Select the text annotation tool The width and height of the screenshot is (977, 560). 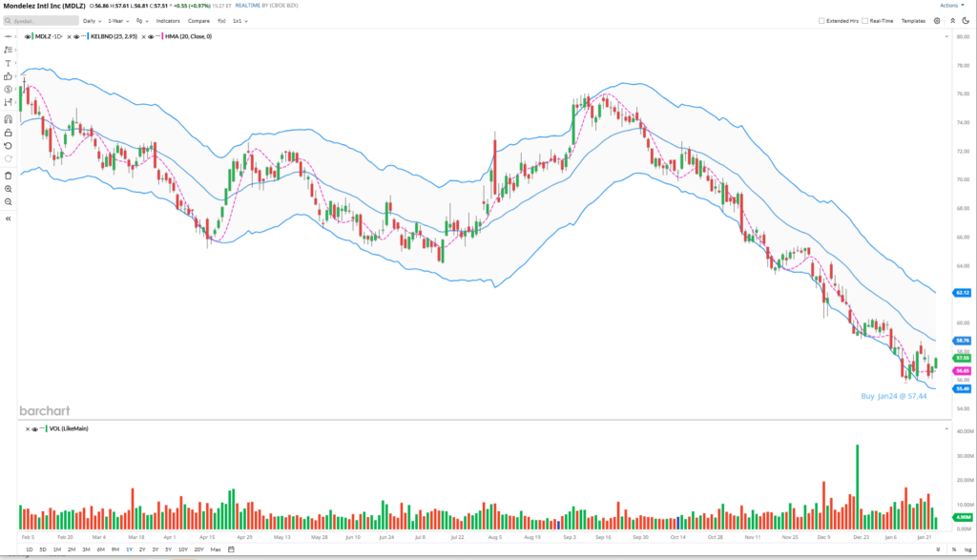8,63
